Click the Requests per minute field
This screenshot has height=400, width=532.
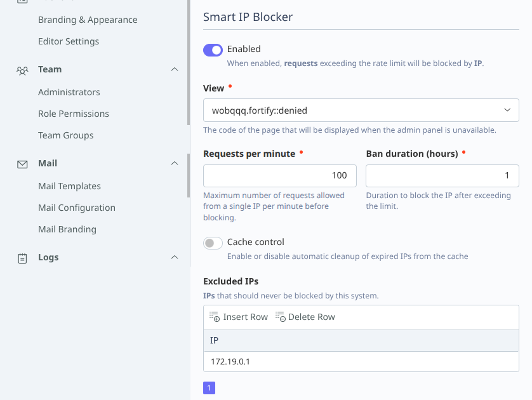coord(279,176)
